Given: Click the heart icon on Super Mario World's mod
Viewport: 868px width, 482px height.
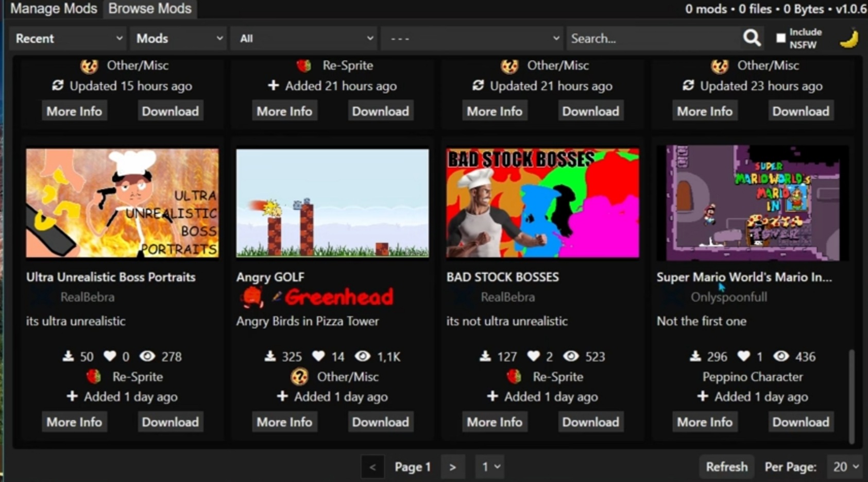Looking at the screenshot, I should [x=743, y=356].
